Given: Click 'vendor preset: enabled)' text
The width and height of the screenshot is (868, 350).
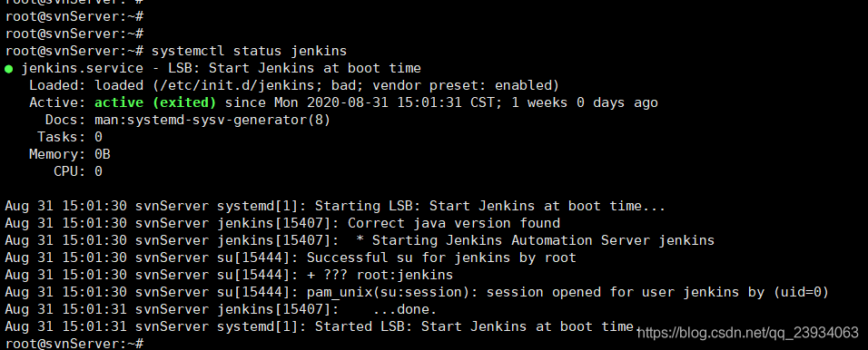Looking at the screenshot, I should 466,86.
